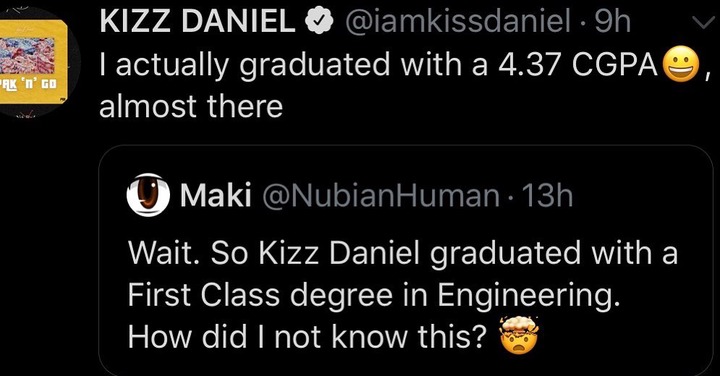Click the grinning face emoji after CGPA
This screenshot has height=376, width=720.
[682, 65]
